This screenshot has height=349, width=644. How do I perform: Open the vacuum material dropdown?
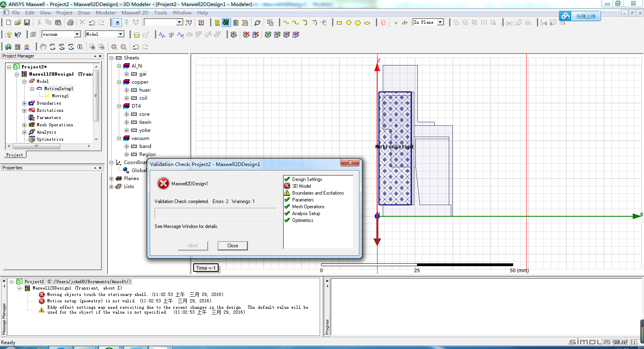[77, 34]
